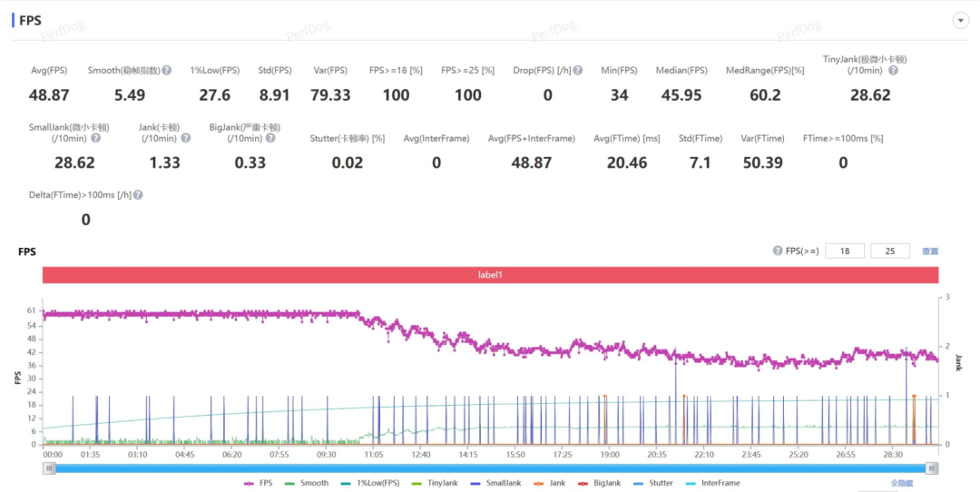Click the 28:30 time axis label

point(893,455)
